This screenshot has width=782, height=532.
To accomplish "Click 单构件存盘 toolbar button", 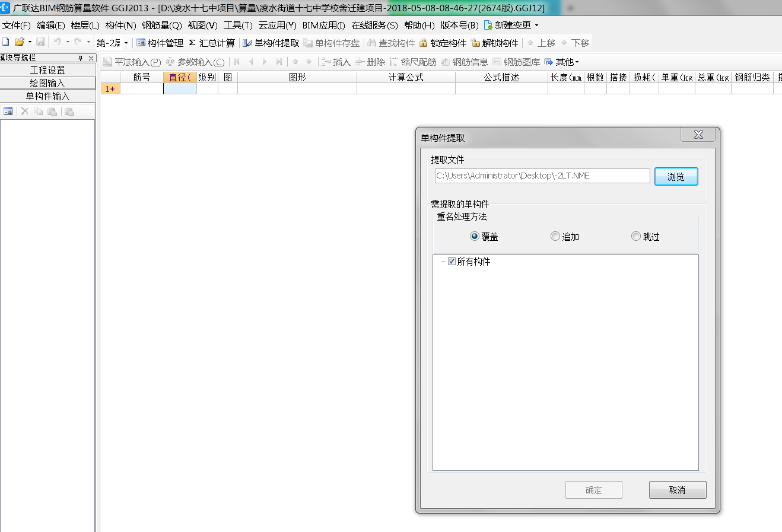I will point(332,43).
